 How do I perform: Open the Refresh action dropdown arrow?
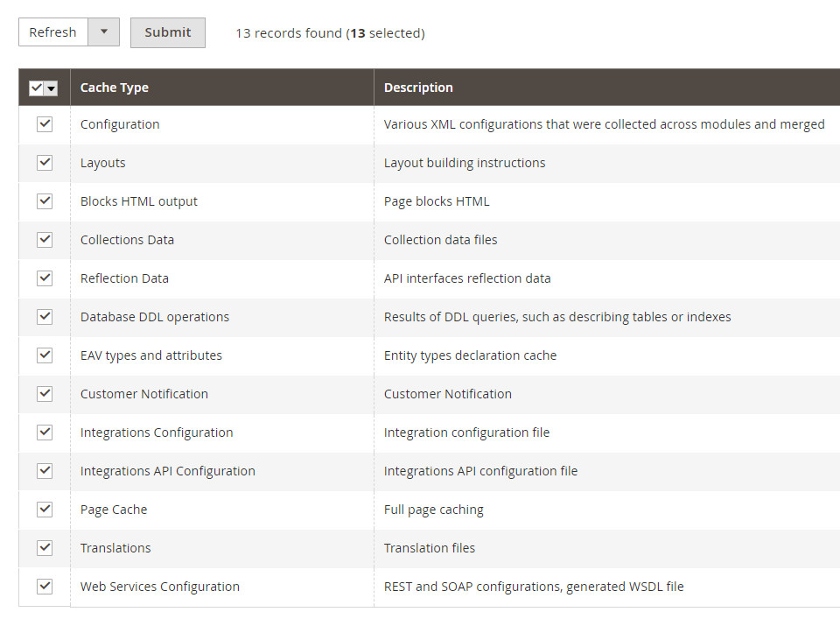point(104,32)
